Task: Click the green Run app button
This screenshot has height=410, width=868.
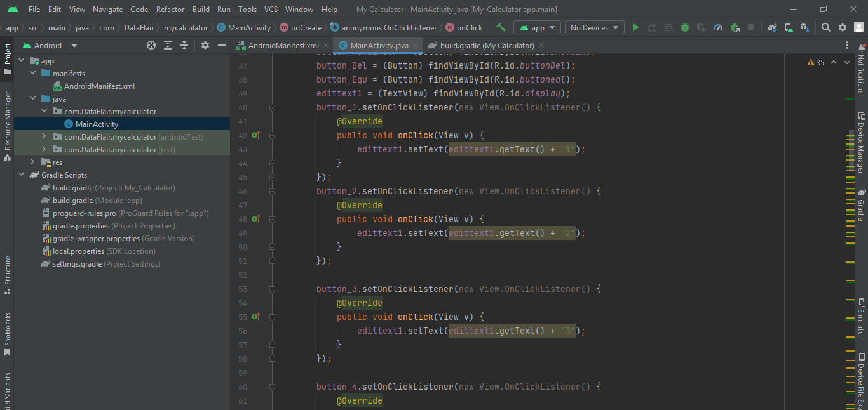Action: pyautogui.click(x=635, y=27)
